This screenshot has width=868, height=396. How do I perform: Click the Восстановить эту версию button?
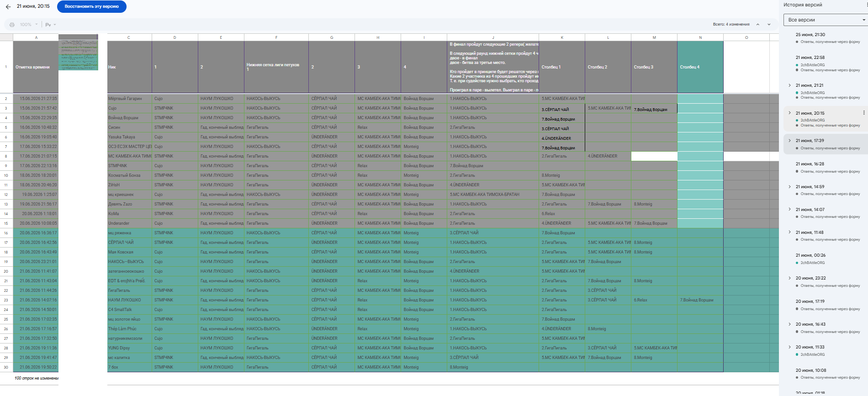92,6
